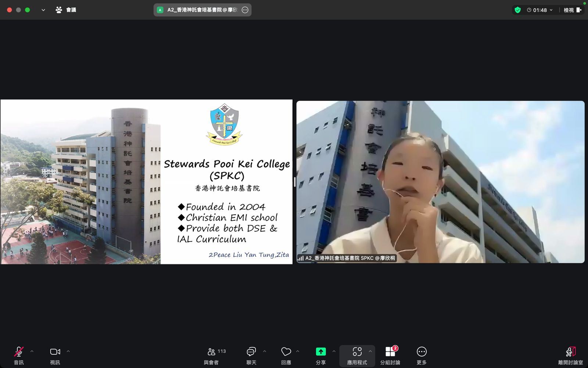588x368 pixels.
Task: Click the SPKC school crest logo
Action: click(224, 124)
